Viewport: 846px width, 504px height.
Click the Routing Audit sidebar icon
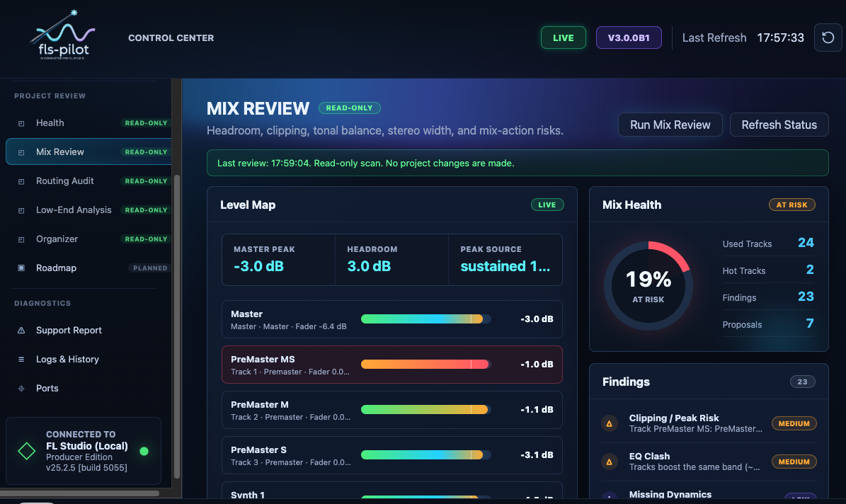(21, 182)
